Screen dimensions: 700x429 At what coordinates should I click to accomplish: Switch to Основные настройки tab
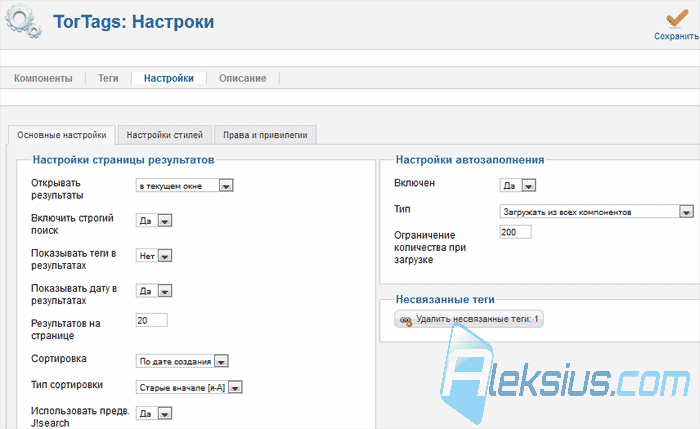(62, 135)
